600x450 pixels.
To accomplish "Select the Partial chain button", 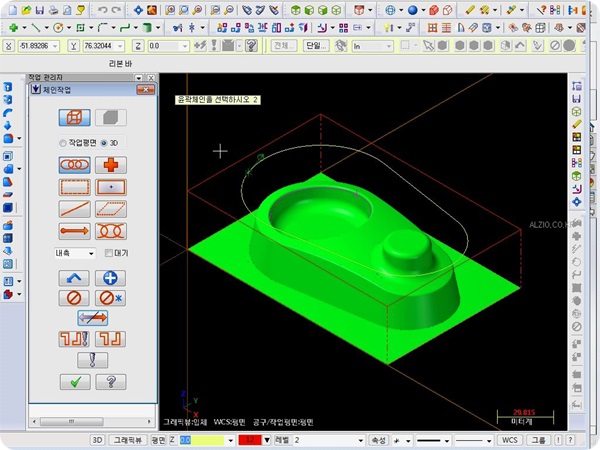I will pyautogui.click(x=111, y=231).
